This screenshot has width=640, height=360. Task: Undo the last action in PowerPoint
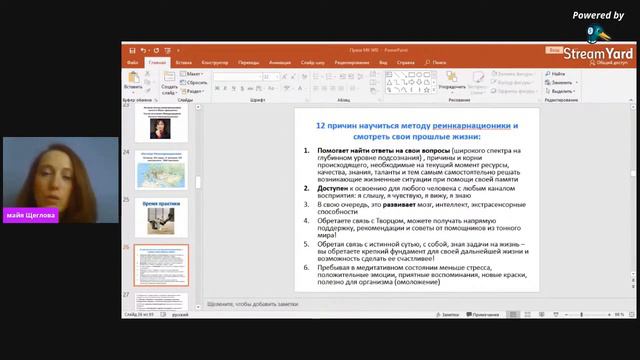click(143, 51)
